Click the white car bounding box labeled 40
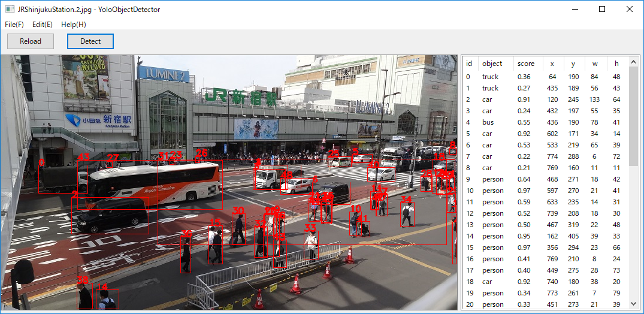Viewport: 644px width, 314px height. tap(382, 174)
